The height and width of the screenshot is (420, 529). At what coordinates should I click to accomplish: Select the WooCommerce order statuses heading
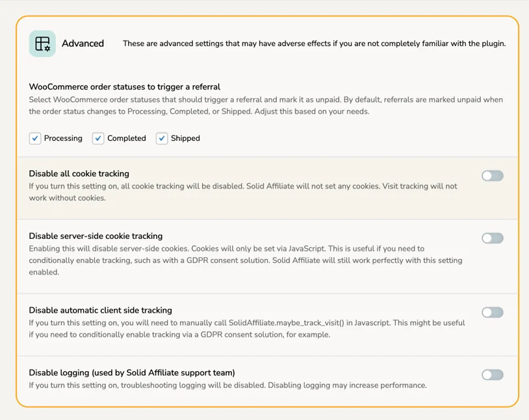125,87
